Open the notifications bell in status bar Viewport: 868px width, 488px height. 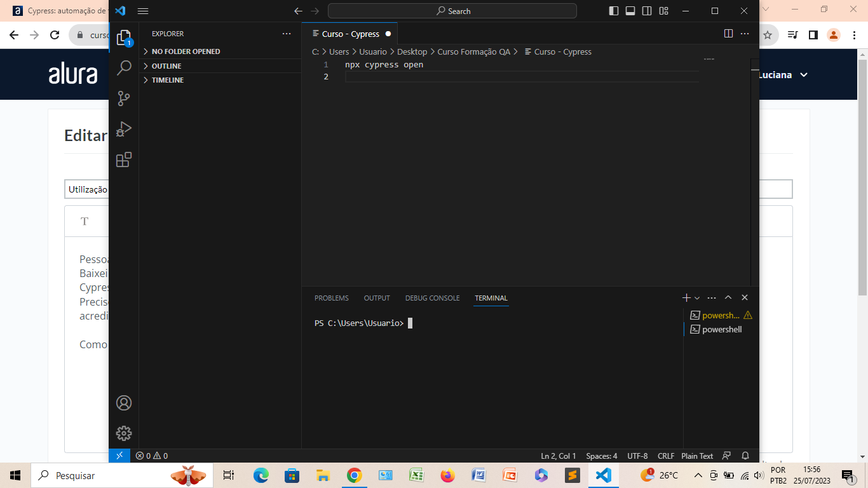tap(745, 456)
